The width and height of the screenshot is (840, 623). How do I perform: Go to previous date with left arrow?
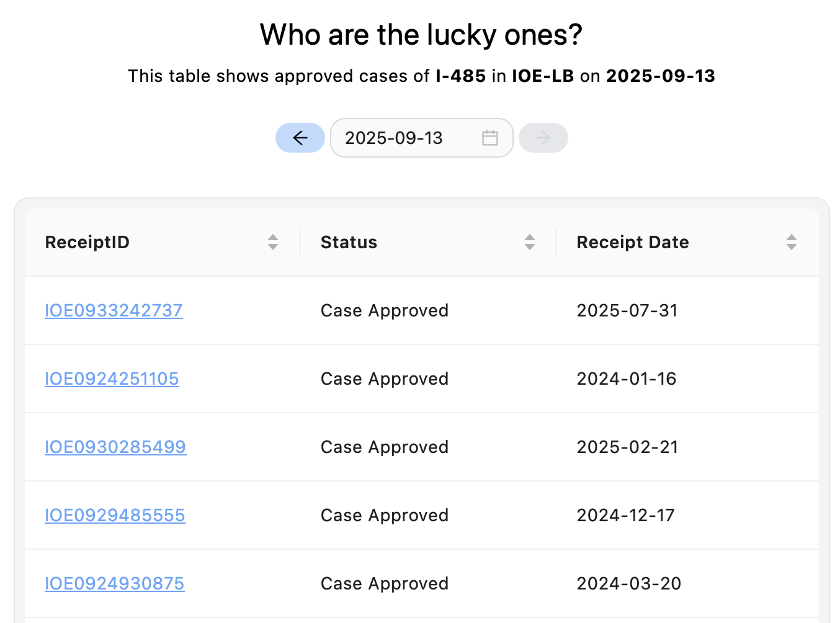pos(300,138)
